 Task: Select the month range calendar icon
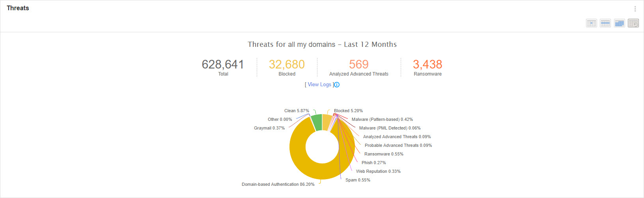point(619,23)
